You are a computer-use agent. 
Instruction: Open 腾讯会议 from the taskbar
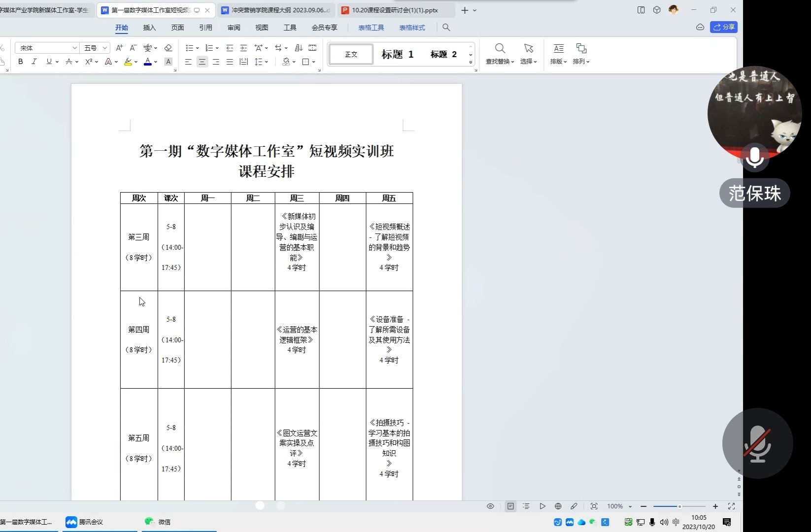pos(85,522)
